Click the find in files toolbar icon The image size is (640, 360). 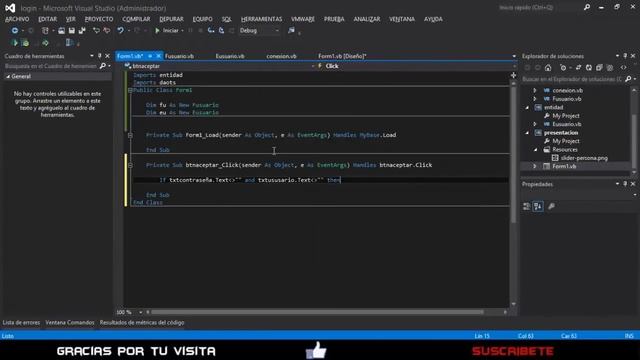pos(291,31)
